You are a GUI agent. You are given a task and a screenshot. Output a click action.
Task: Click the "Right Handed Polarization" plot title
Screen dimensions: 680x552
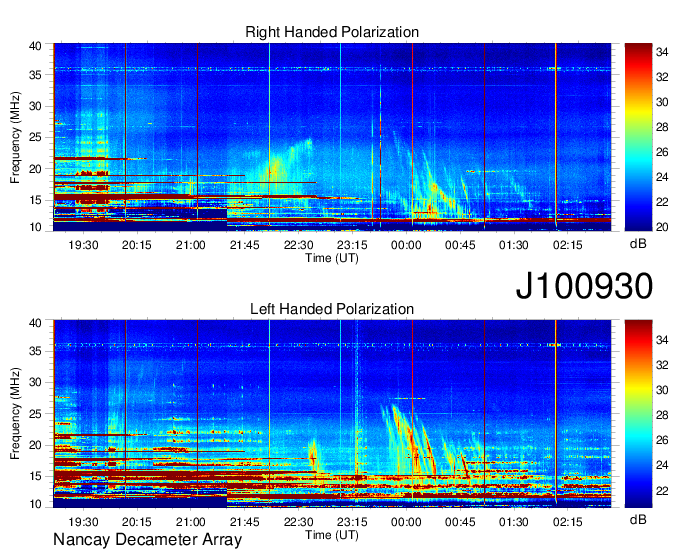point(332,32)
